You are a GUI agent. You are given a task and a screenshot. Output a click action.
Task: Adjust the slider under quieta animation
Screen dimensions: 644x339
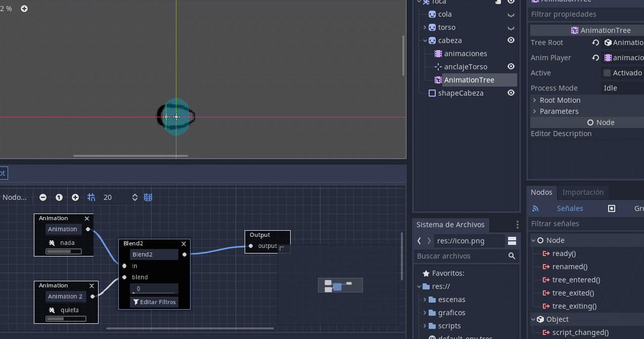pos(66,318)
